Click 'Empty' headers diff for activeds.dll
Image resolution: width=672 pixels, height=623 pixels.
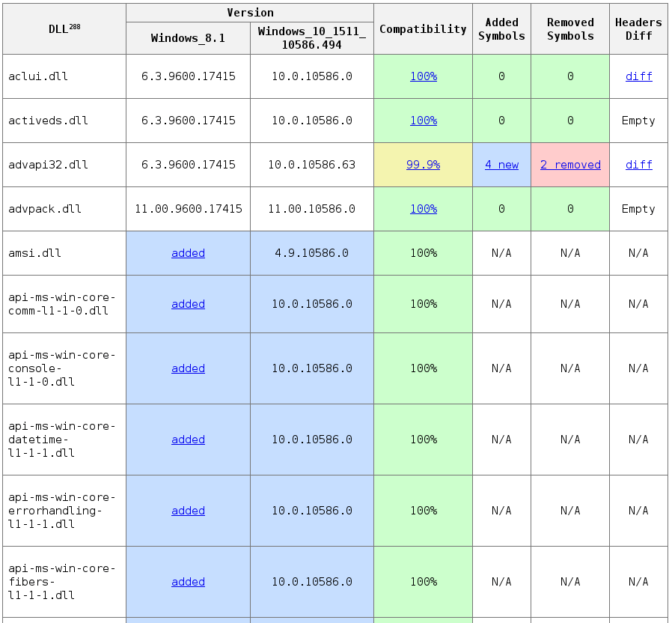[x=638, y=121]
